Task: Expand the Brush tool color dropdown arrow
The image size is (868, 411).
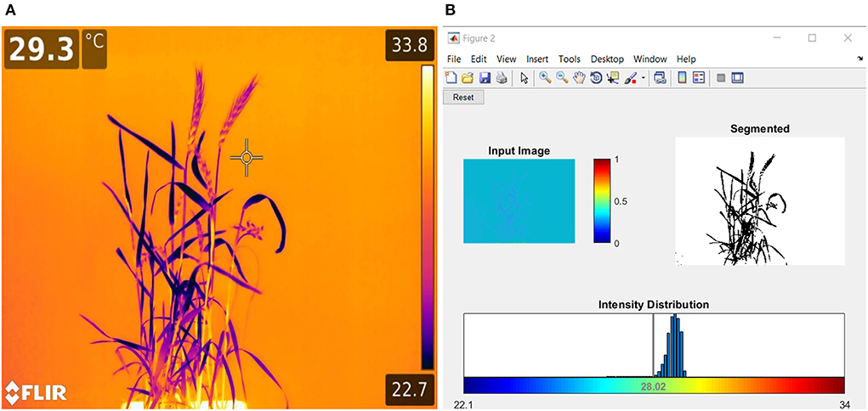Action: point(644,78)
